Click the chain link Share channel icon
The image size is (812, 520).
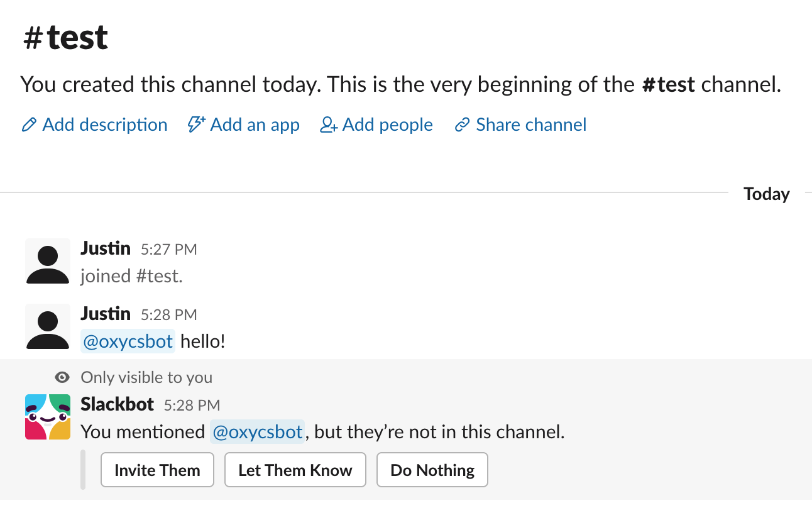point(463,125)
